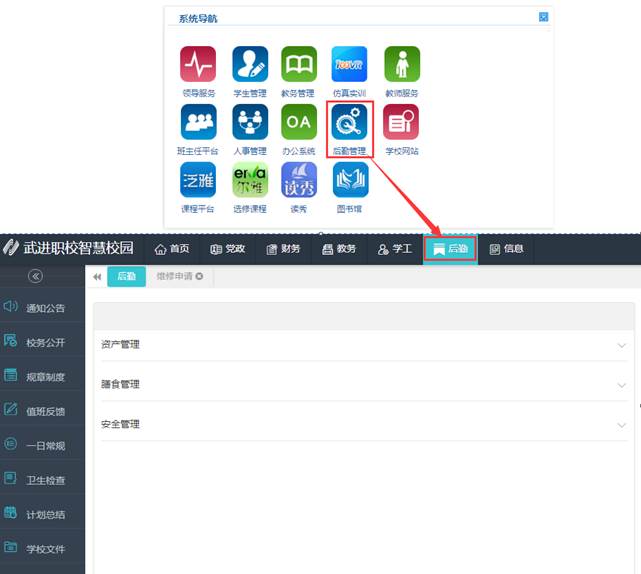Launch the 仿真实训 icon
This screenshot has height=574, width=641.
[x=349, y=64]
